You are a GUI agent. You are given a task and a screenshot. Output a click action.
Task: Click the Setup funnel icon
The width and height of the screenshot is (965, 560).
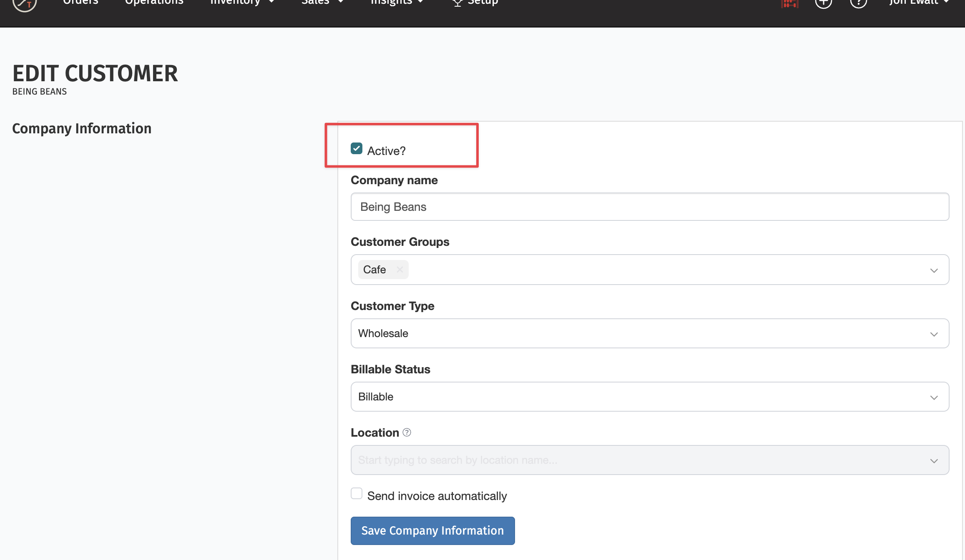coord(457,2)
